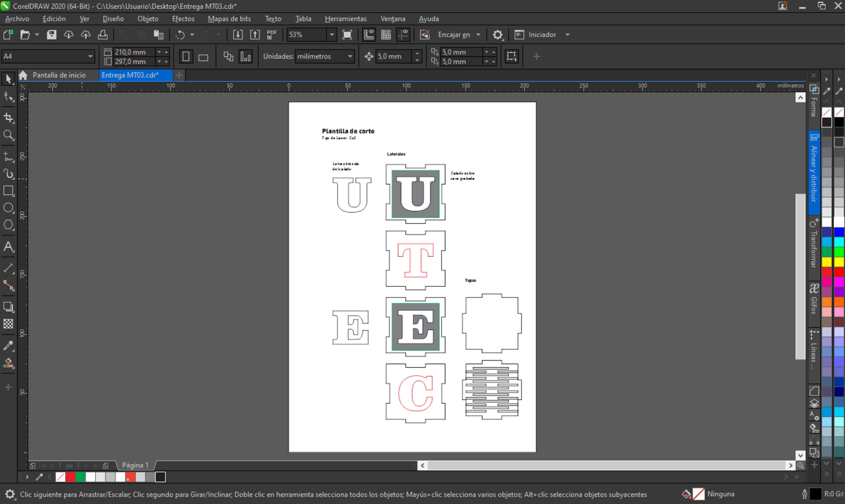The width and height of the screenshot is (845, 504).
Task: Pick the green swatch in document palette
Action: (x=81, y=477)
